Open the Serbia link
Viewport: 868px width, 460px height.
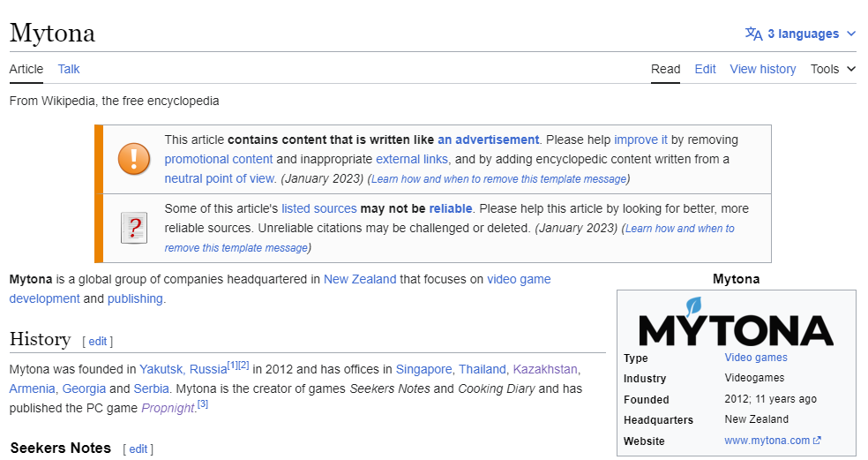[151, 388]
